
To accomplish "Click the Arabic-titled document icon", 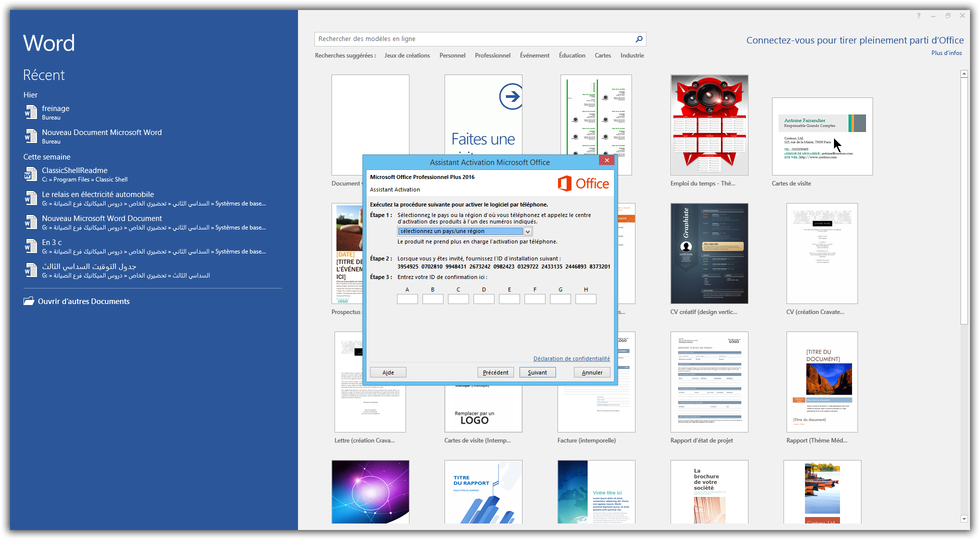I will pos(31,270).
